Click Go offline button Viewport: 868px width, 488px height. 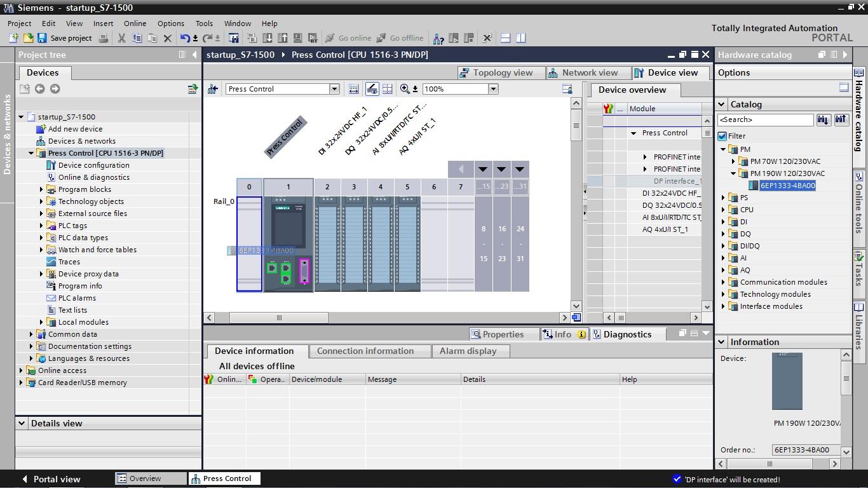(x=400, y=38)
